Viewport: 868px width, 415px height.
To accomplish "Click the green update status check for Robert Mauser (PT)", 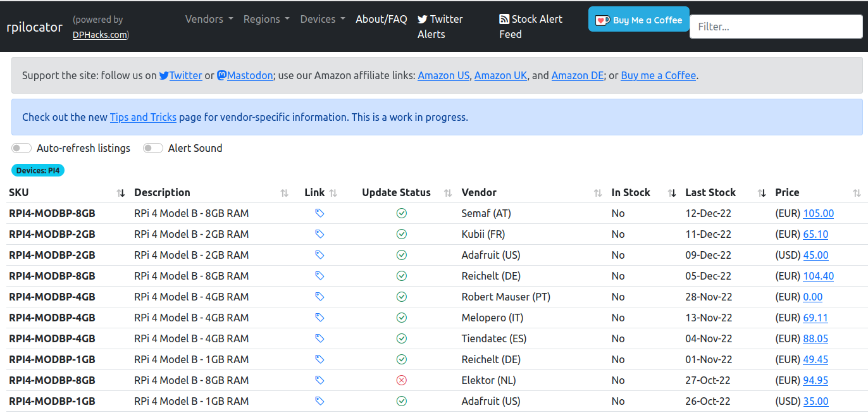I will point(401,297).
